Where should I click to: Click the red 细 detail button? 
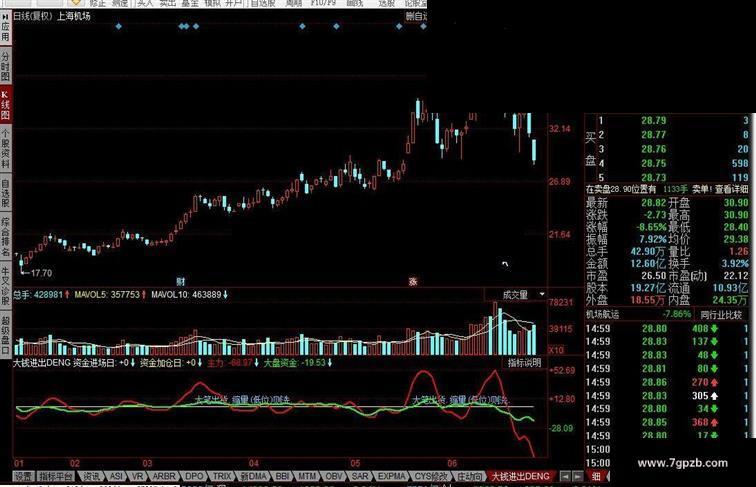[596, 476]
